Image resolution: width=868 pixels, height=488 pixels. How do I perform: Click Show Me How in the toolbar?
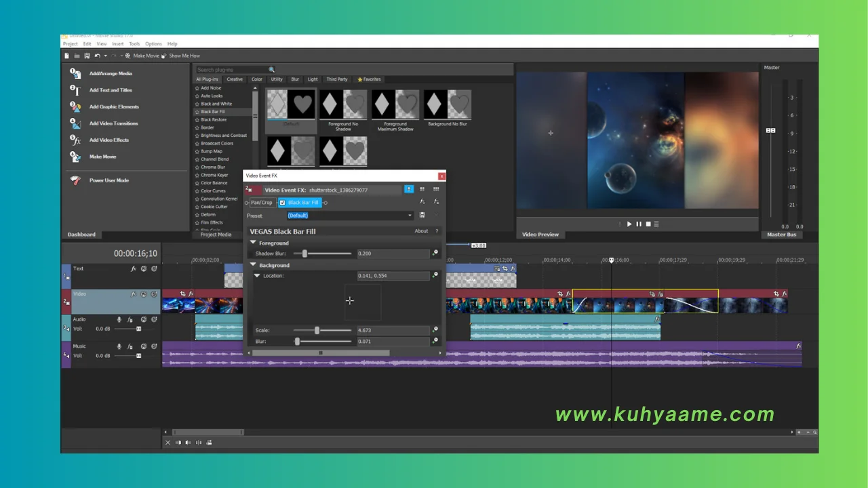180,56
